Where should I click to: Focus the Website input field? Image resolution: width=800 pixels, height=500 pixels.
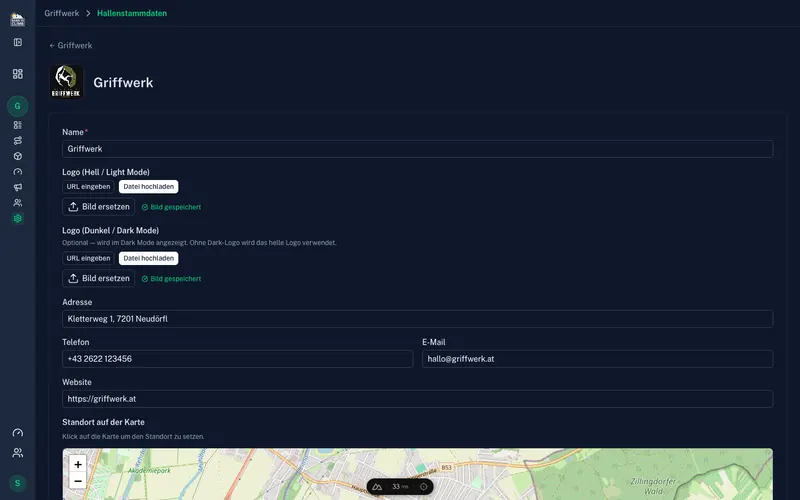[x=417, y=399]
